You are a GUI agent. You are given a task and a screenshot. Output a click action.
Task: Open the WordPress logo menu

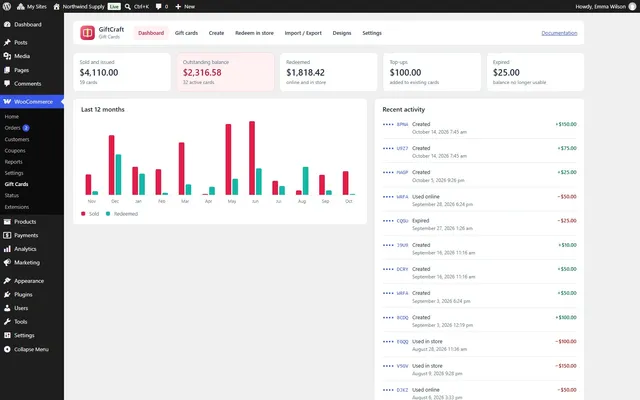coord(7,7)
